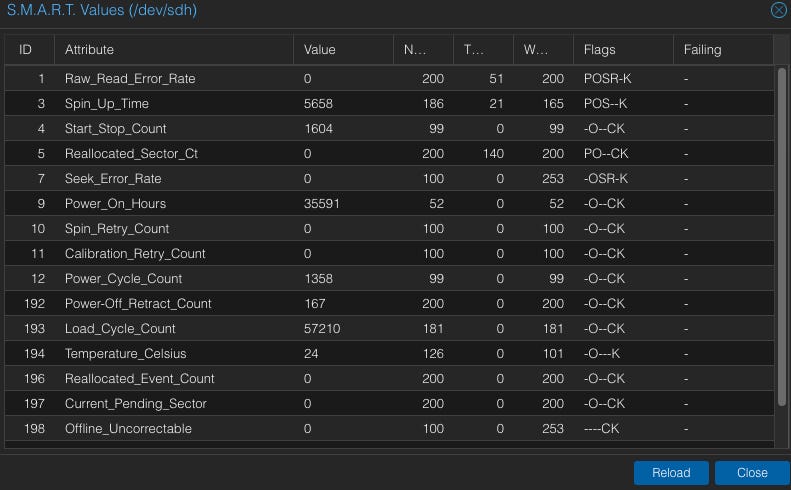This screenshot has width=791, height=490.
Task: Select the Spin_Up_Time row
Action: pos(389,103)
